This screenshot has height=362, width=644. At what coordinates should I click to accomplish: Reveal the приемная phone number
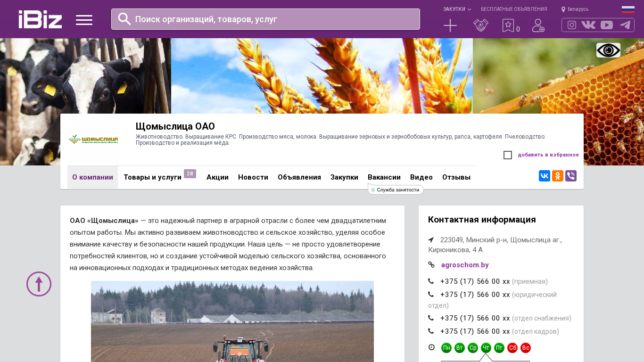coord(475,281)
